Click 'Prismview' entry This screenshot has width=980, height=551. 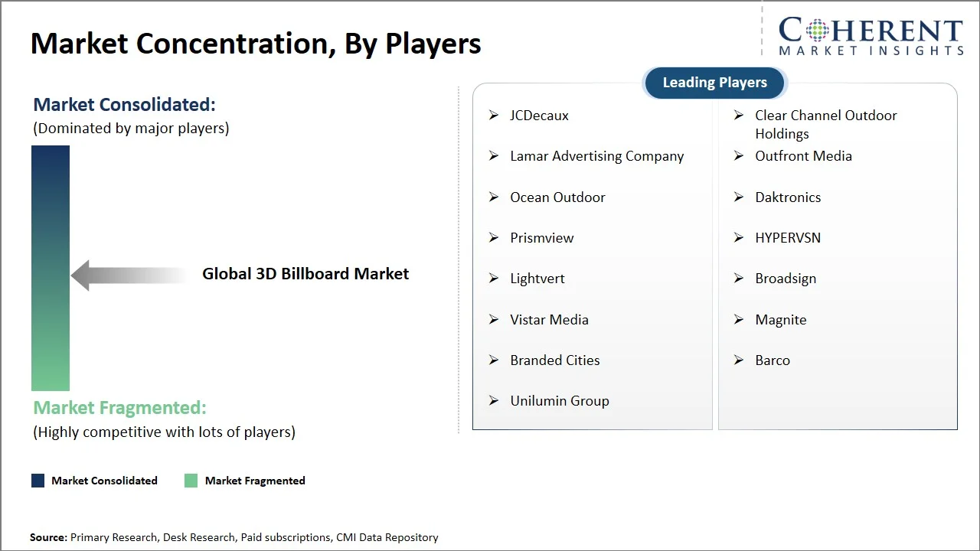pos(542,238)
